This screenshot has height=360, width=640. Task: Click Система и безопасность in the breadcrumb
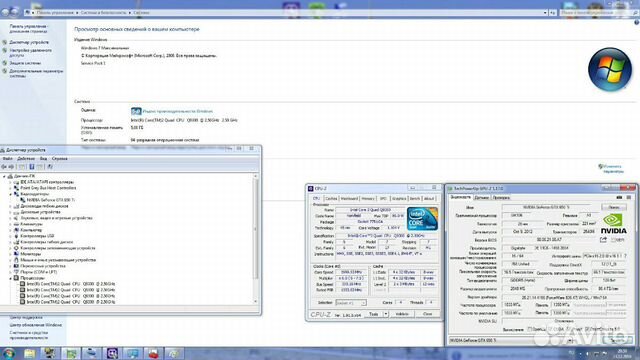(x=103, y=13)
